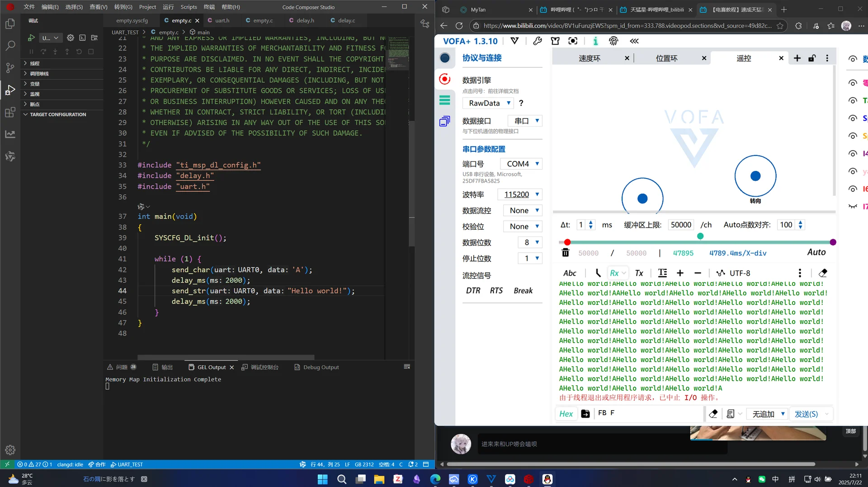Open the Search icon in activity bar
The image size is (868, 487).
click(10, 46)
